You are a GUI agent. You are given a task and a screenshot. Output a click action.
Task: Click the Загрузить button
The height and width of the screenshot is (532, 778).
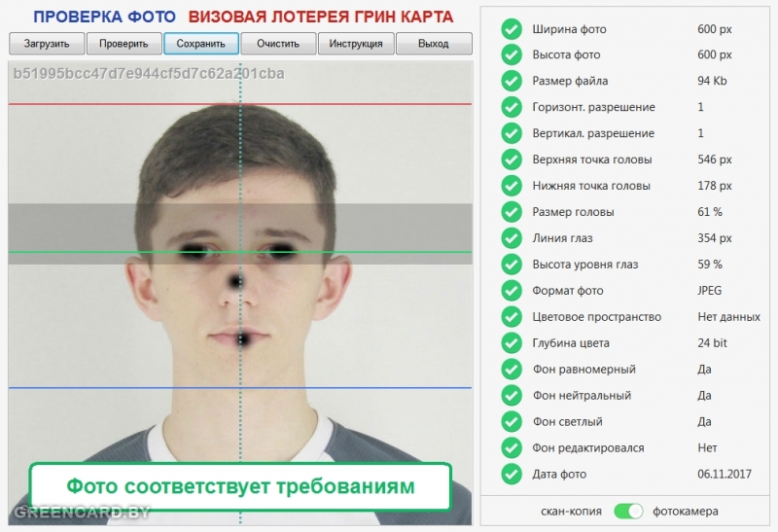click(47, 44)
